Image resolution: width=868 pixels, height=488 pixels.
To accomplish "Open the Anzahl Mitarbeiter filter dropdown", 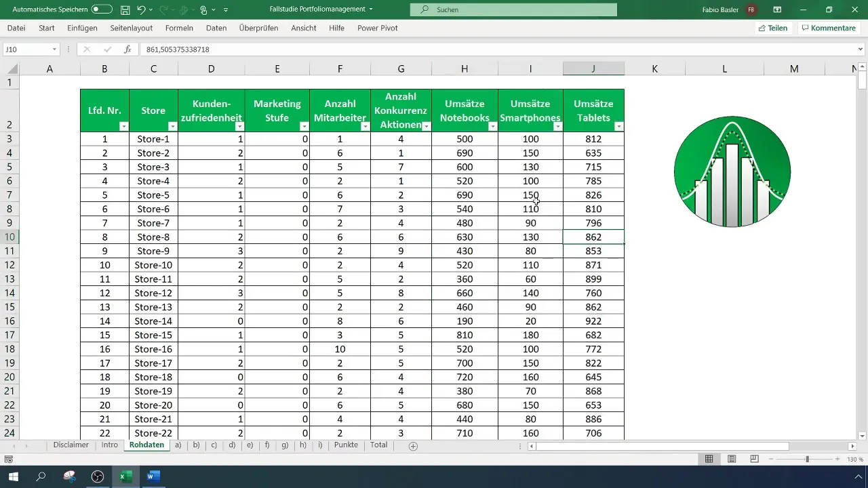I will click(x=365, y=127).
